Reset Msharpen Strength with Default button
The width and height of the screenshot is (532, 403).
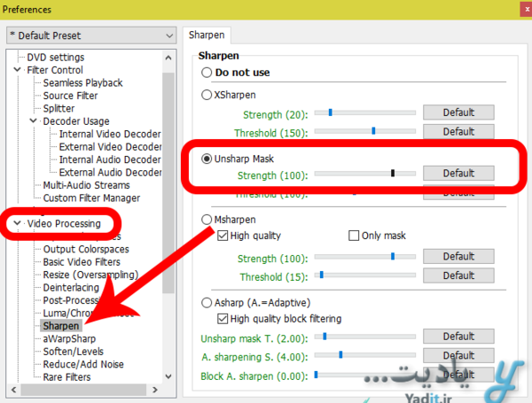458,256
